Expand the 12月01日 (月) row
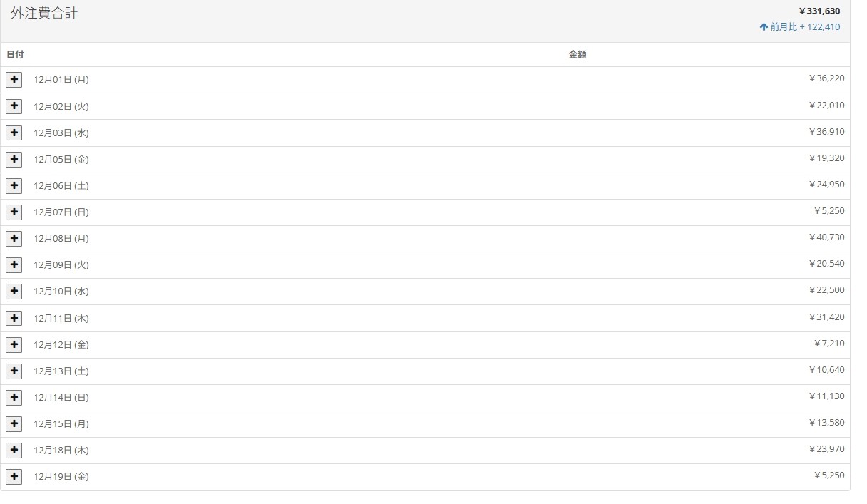 click(14, 80)
